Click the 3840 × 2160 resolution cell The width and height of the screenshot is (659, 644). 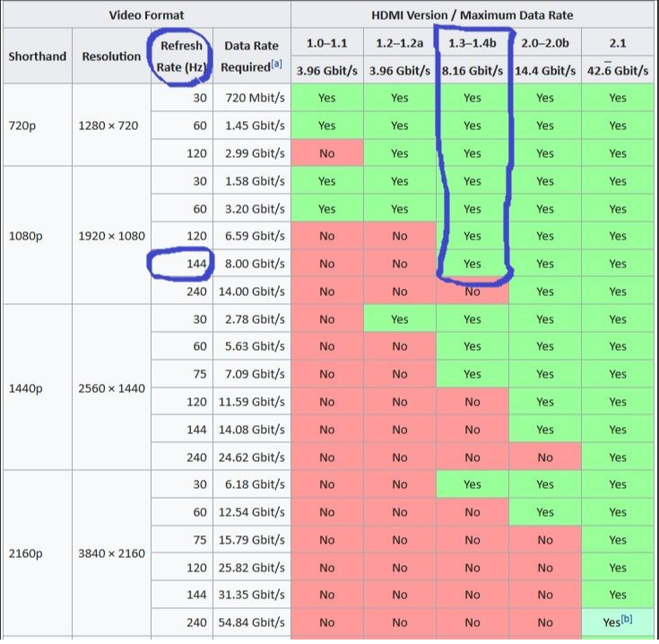111,553
